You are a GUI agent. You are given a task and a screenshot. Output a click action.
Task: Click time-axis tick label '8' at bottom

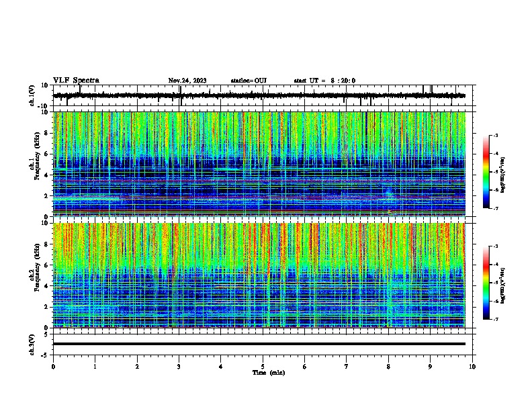(388, 367)
